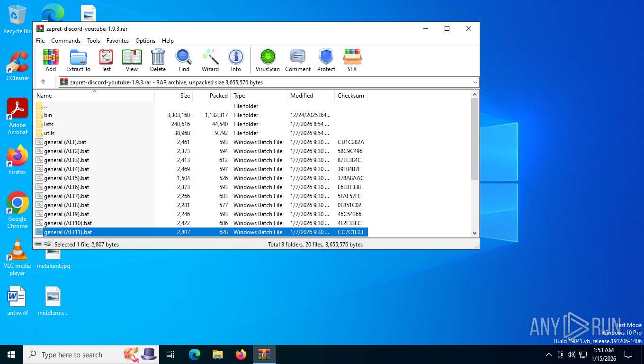Select general (ALT2).bat file
Screen dimensions: 644x364
[201, 151]
